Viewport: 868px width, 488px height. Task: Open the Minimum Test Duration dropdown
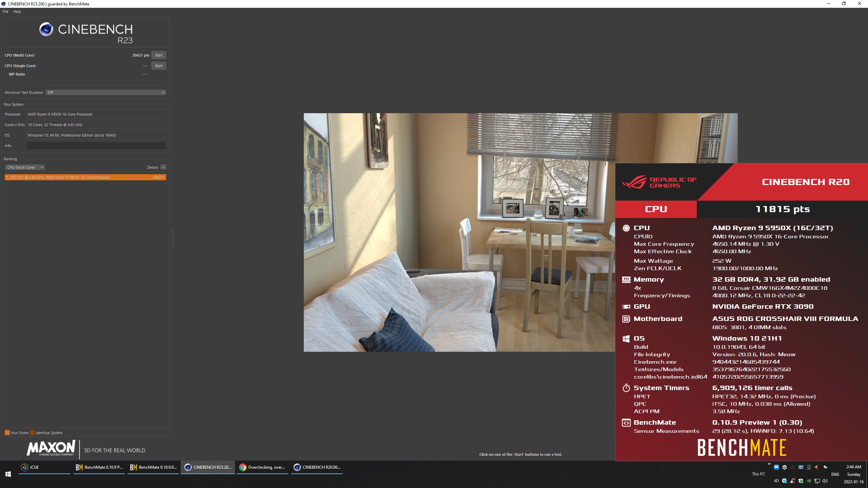(106, 93)
